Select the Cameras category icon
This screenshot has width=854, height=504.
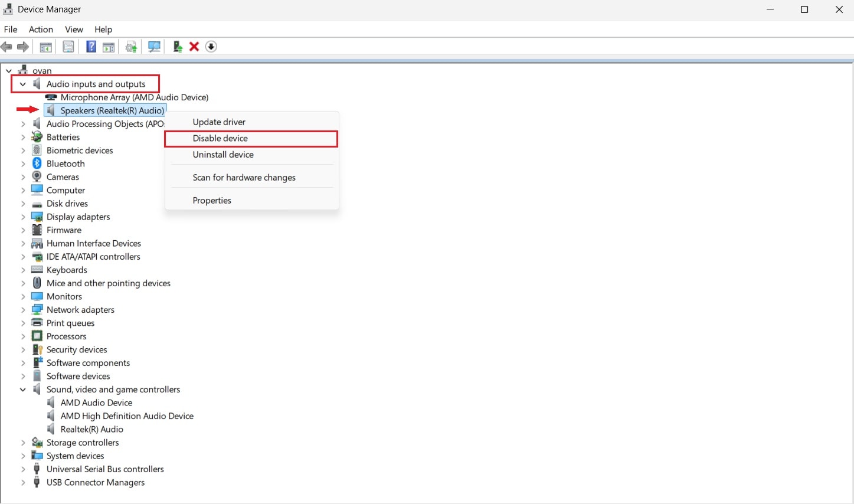[37, 176]
